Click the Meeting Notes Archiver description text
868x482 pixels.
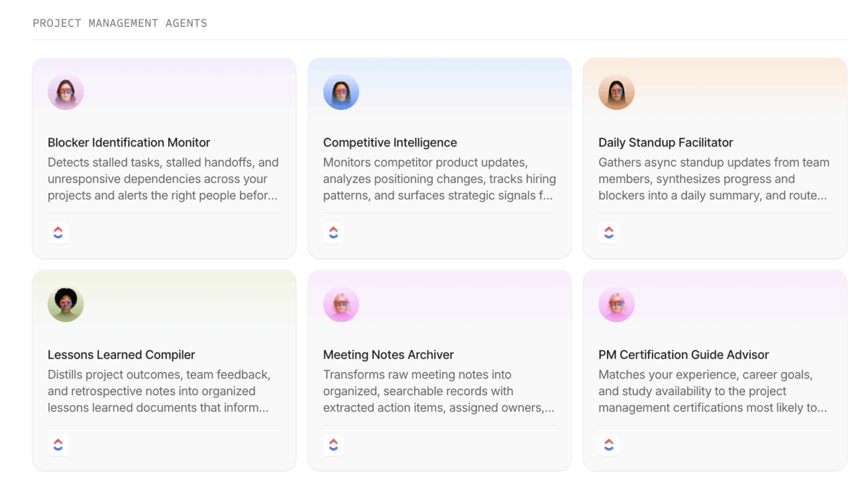pos(438,391)
